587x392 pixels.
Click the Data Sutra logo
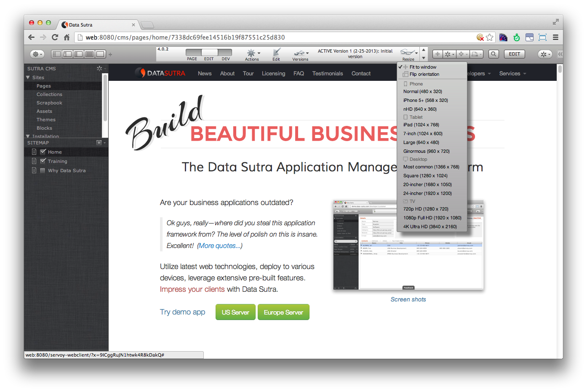(x=160, y=73)
